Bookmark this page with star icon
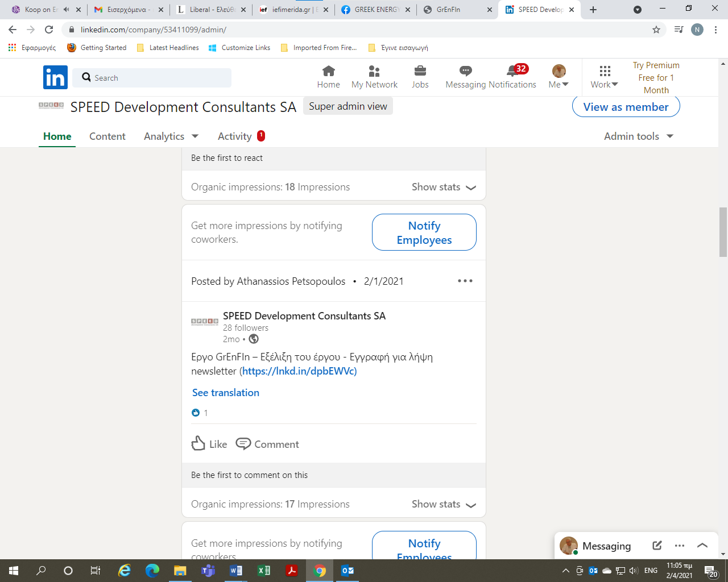This screenshot has width=728, height=582. 656,30
